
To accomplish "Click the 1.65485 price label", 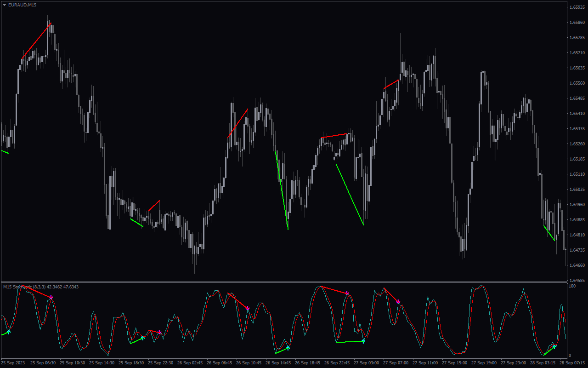I will point(577,98).
